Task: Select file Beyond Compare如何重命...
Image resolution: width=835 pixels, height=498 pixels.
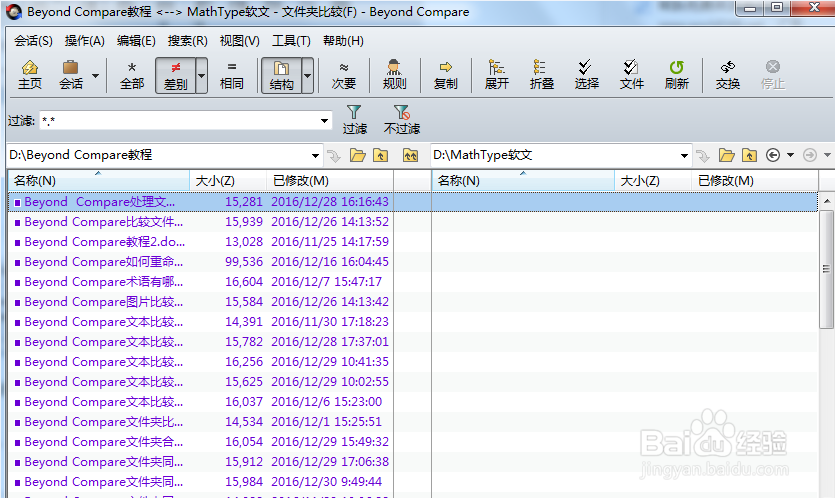Action: coord(103,262)
